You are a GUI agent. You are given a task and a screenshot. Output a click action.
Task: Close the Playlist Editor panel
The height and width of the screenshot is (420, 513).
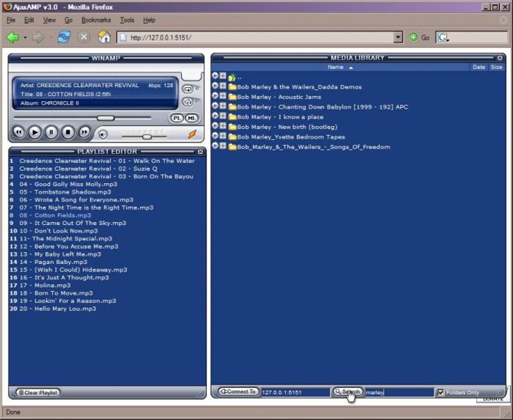pyautogui.click(x=200, y=152)
